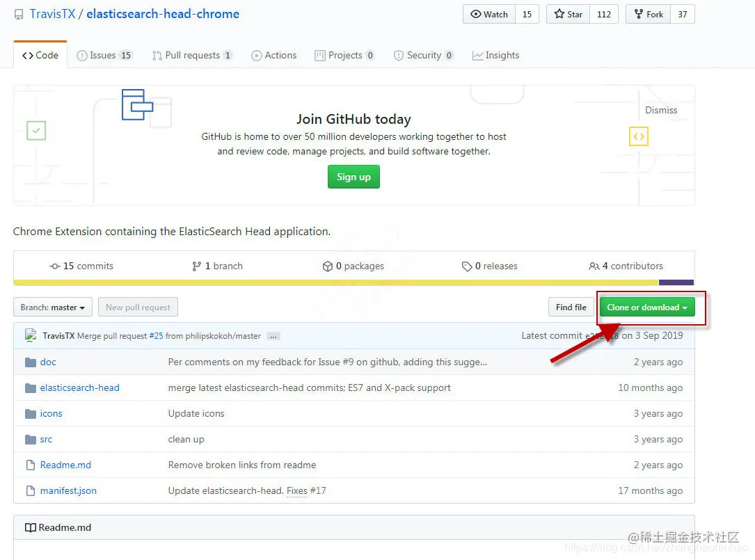Open the 0 releases link
The height and width of the screenshot is (560, 755).
point(489,266)
